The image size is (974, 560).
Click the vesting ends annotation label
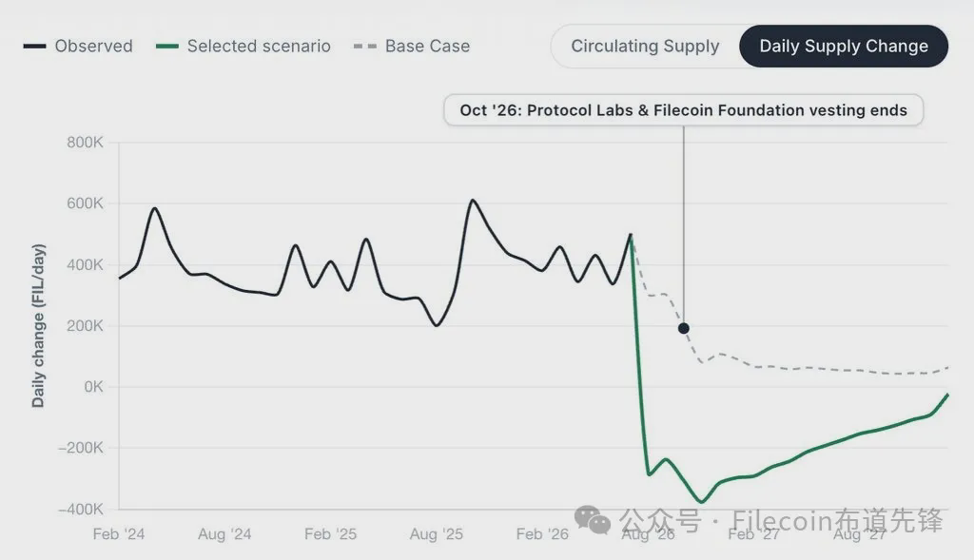click(683, 110)
